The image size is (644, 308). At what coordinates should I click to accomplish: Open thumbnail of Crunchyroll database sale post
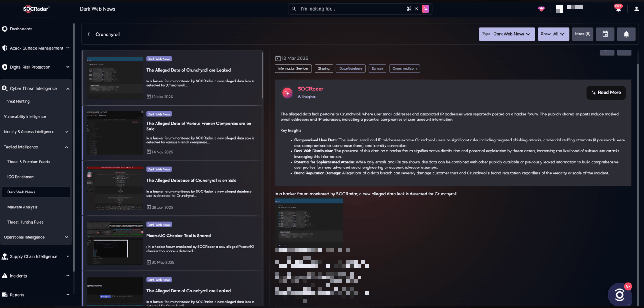115,188
